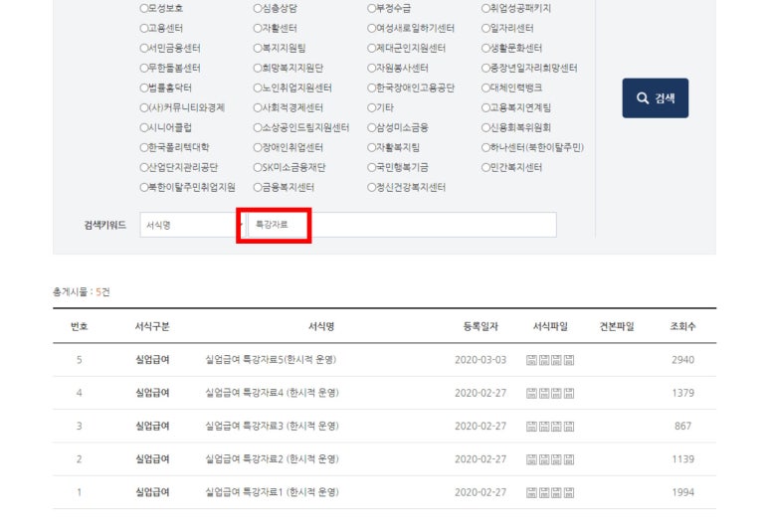Choose 신용회복위원회 radio option
Screen dimensions: 769x532
pos(485,127)
